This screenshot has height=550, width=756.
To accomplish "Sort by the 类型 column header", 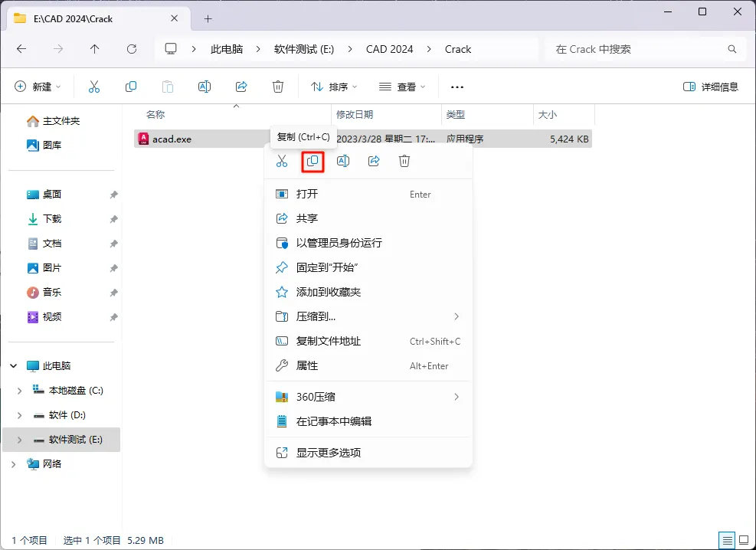I will point(456,115).
